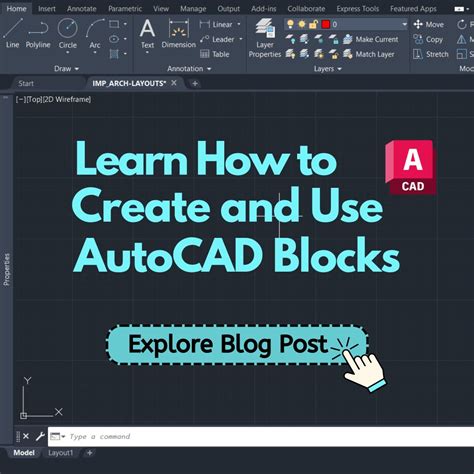The image size is (474, 474).
Task: Switch to the Home ribbon tab
Action: click(16, 9)
